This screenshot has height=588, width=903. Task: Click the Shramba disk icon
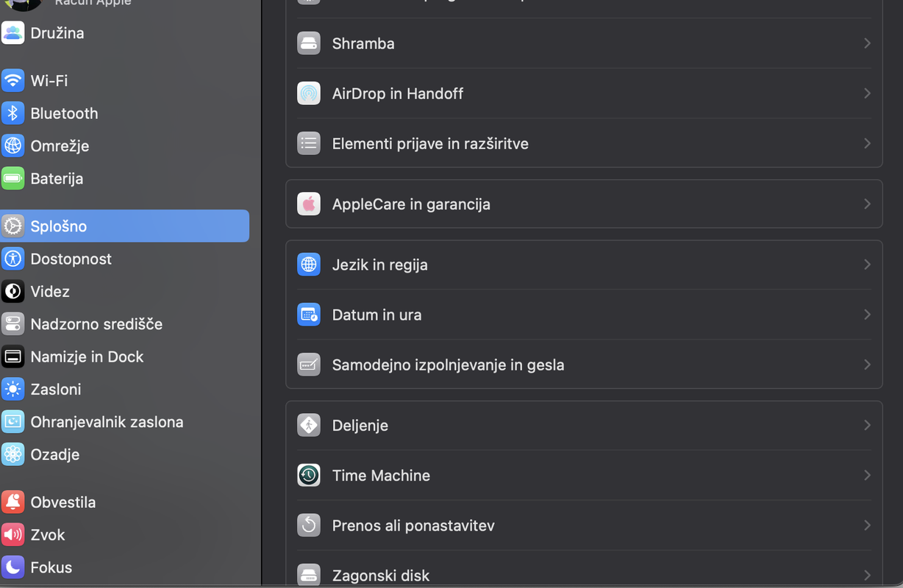pyautogui.click(x=309, y=43)
